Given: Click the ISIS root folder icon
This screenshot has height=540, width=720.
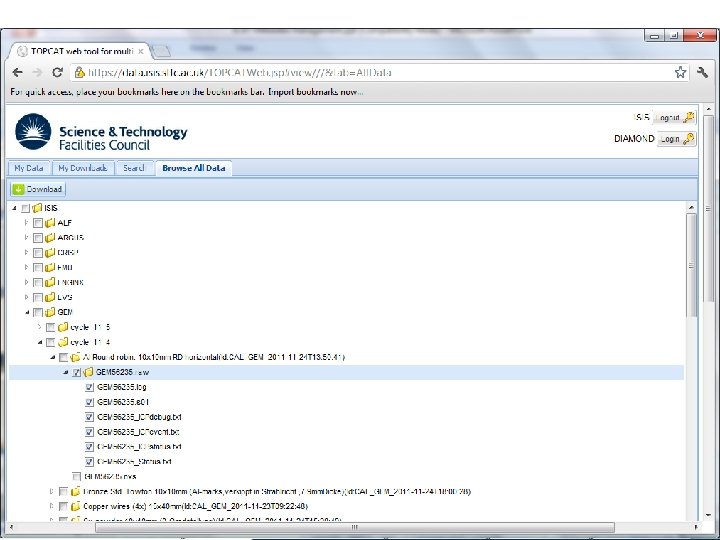Looking at the screenshot, I should (x=37, y=208).
